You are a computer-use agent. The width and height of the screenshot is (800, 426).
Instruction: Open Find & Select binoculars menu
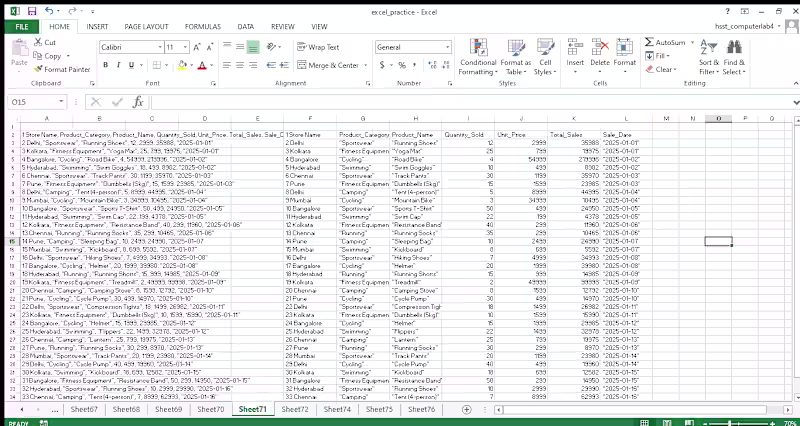tap(734, 57)
